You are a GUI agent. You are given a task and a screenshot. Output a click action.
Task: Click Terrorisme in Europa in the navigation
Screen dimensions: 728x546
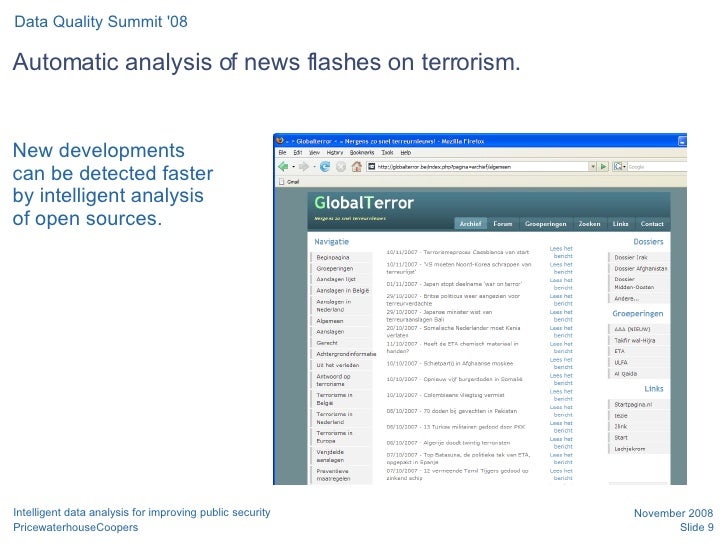point(341,437)
